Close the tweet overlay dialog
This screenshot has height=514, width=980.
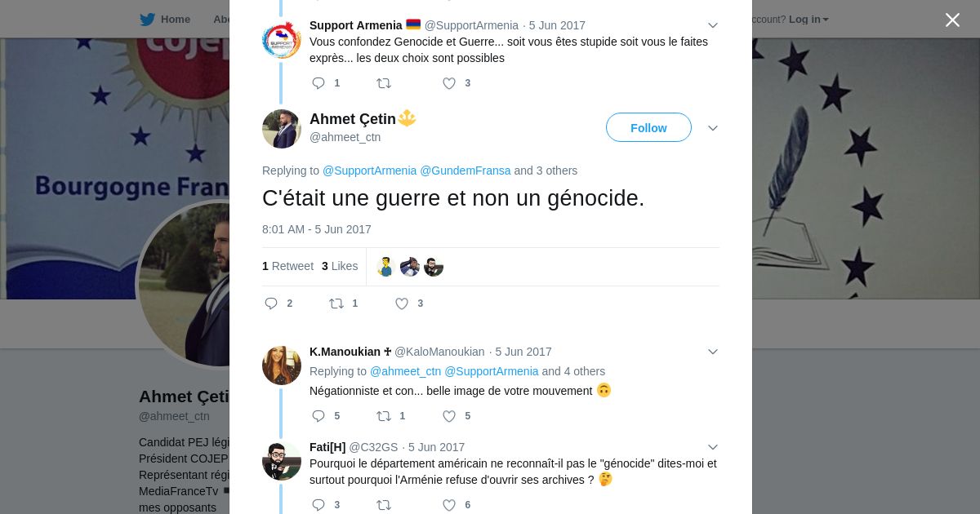pos(952,20)
